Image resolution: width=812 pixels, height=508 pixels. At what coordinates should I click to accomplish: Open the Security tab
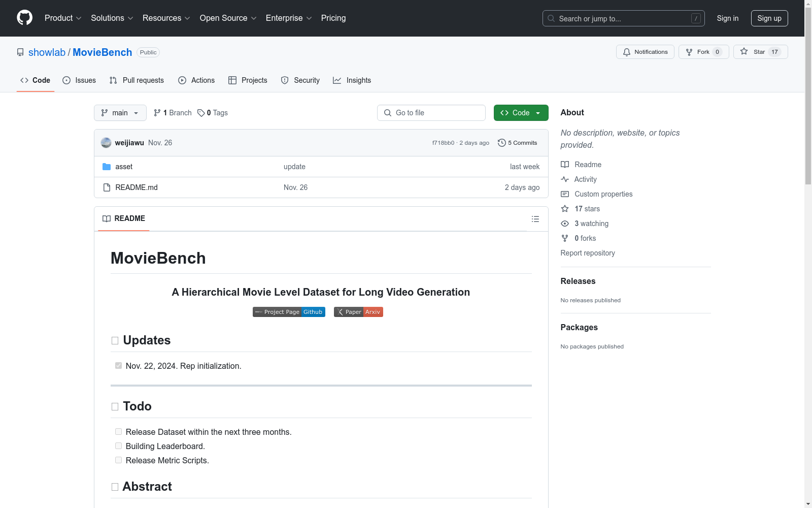coord(300,80)
